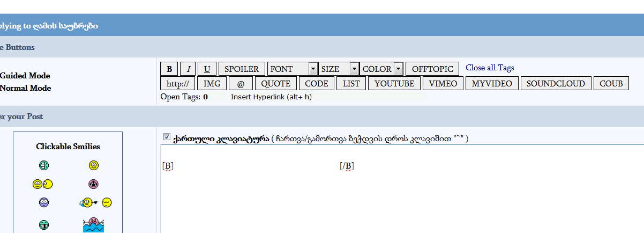The image size is (644, 233).
Task: Select Normal Mode option
Action: coord(26,88)
